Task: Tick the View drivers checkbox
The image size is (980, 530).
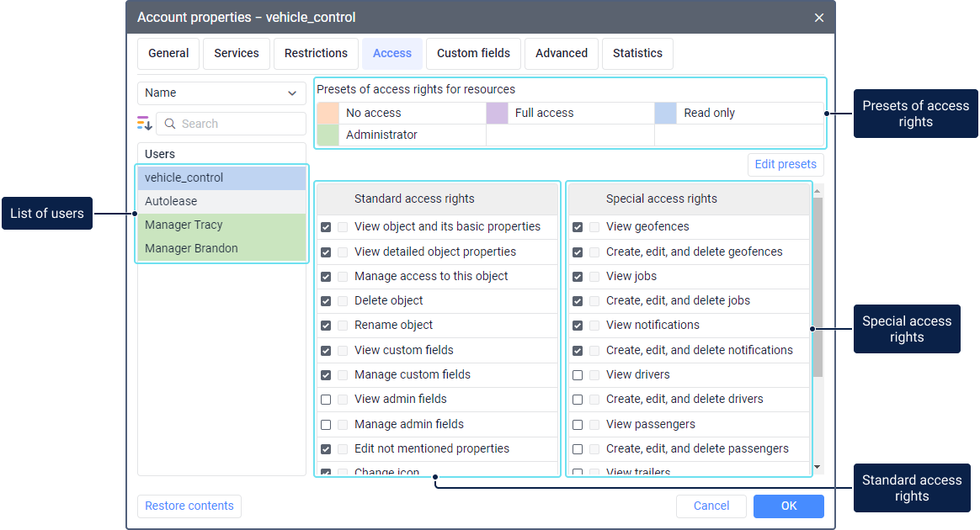Action: click(578, 375)
